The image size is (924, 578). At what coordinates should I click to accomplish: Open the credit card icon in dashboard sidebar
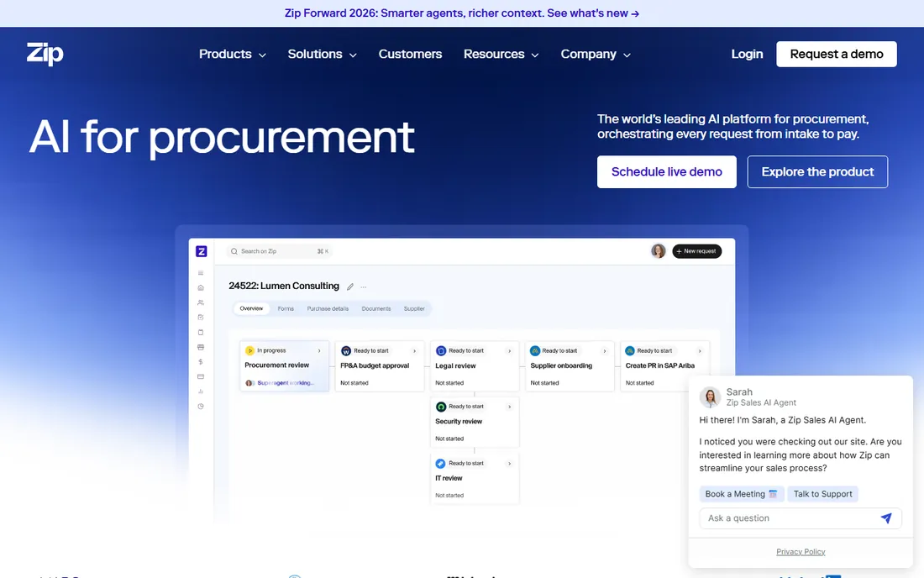201,376
